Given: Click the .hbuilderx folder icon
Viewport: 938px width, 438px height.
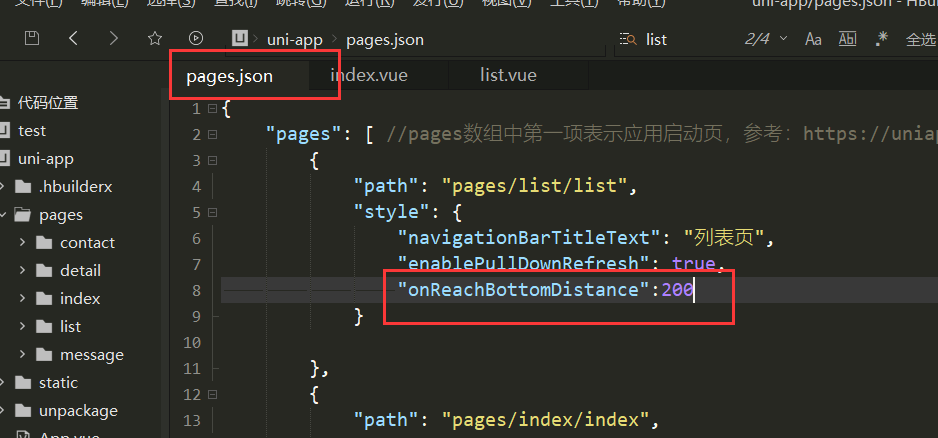Looking at the screenshot, I should pyautogui.click(x=23, y=187).
